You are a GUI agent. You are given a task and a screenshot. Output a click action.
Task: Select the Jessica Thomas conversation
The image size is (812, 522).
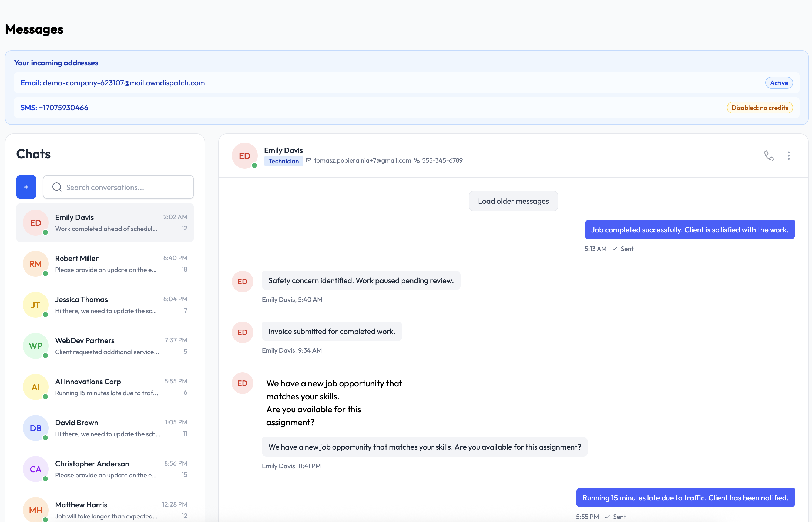(x=105, y=305)
